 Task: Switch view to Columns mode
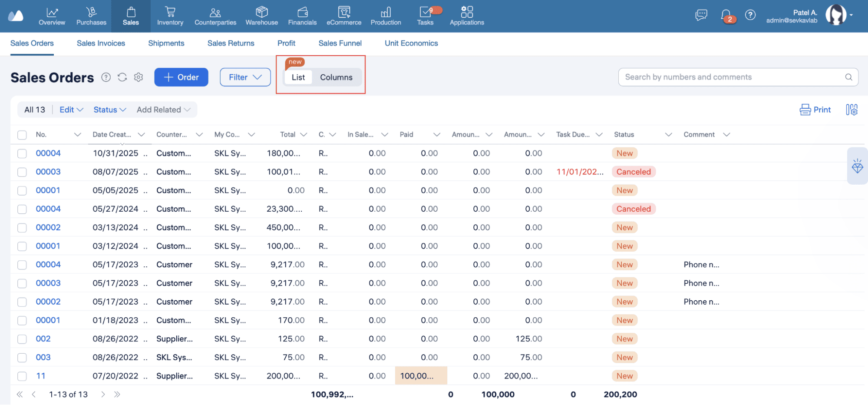(x=337, y=77)
